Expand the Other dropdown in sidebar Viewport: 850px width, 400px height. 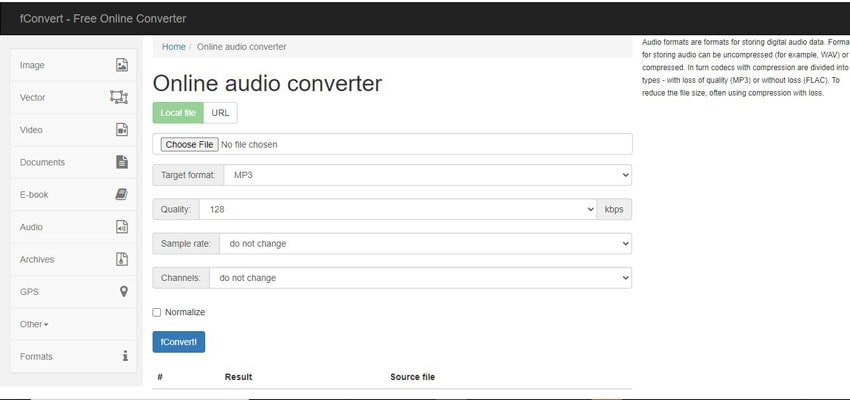click(x=73, y=324)
